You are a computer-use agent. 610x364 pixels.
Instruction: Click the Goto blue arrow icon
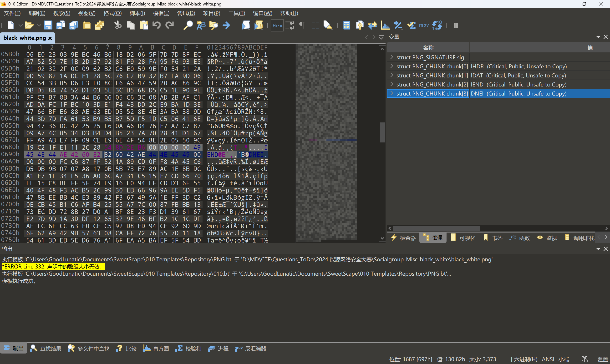click(226, 25)
